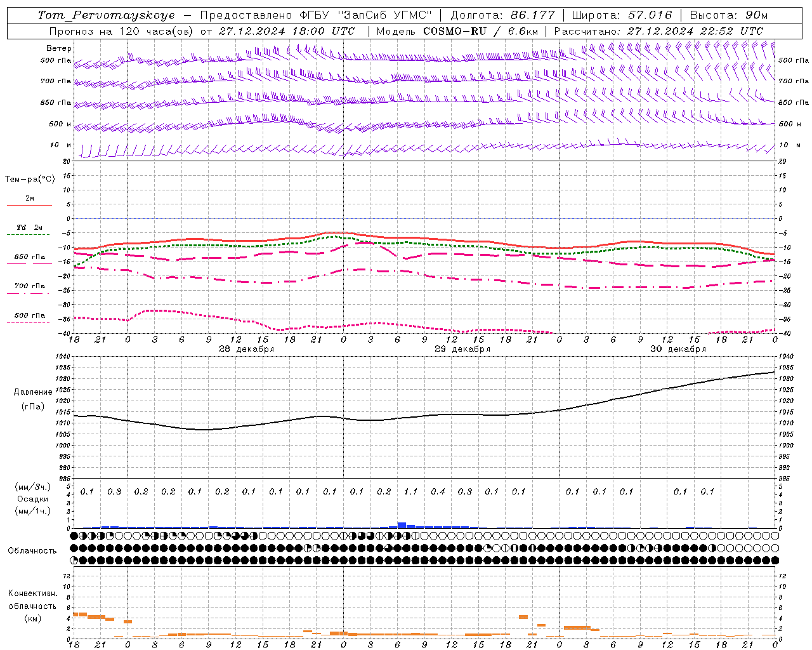Click "1040" on the left pressure axis
The width and height of the screenshot is (812, 650).
coord(62,357)
